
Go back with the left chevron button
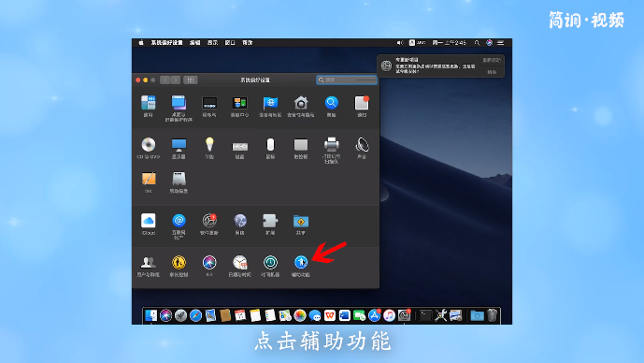tap(165, 80)
